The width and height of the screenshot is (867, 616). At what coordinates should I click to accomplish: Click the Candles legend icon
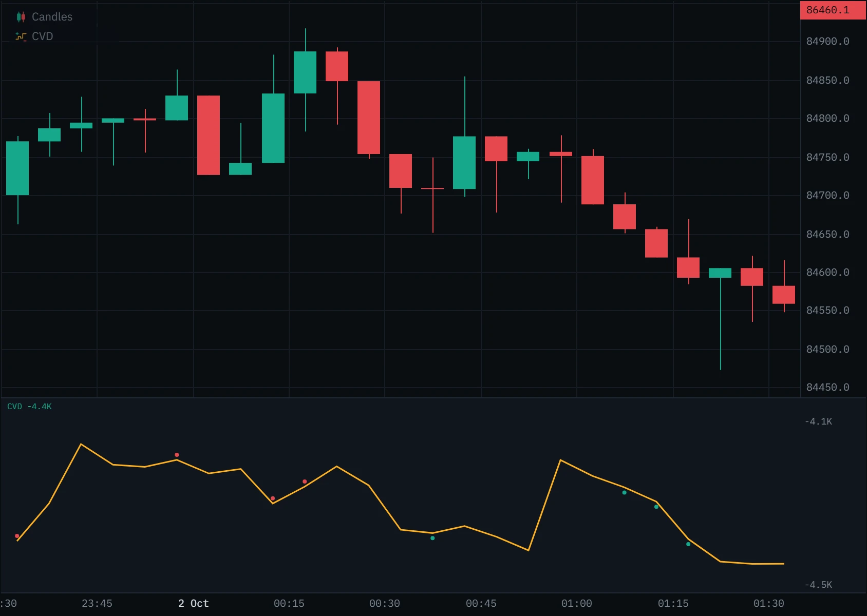[x=21, y=17]
